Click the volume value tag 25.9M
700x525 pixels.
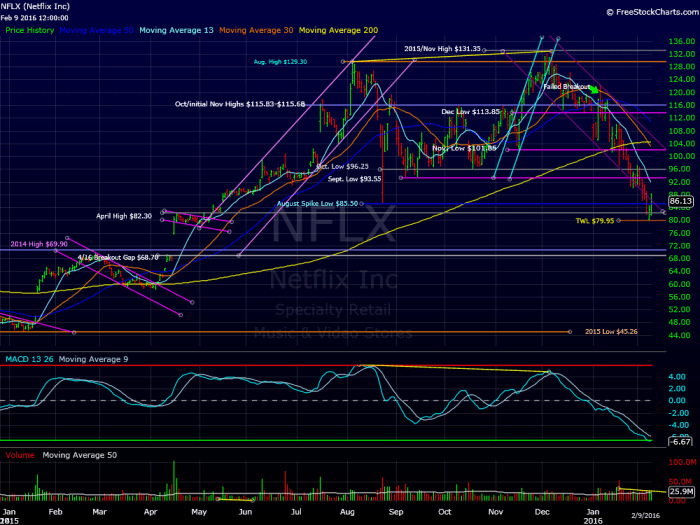coord(682,492)
